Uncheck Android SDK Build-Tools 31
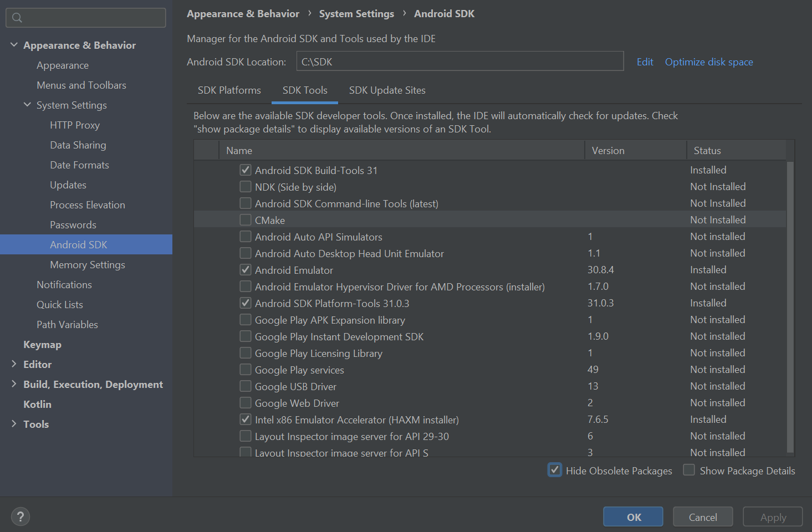Image resolution: width=812 pixels, height=532 pixels. [246, 170]
